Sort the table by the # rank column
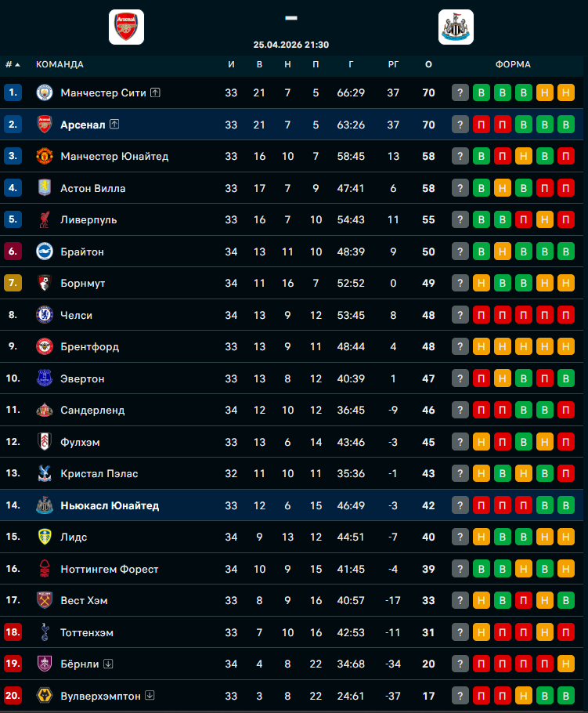 point(13,64)
